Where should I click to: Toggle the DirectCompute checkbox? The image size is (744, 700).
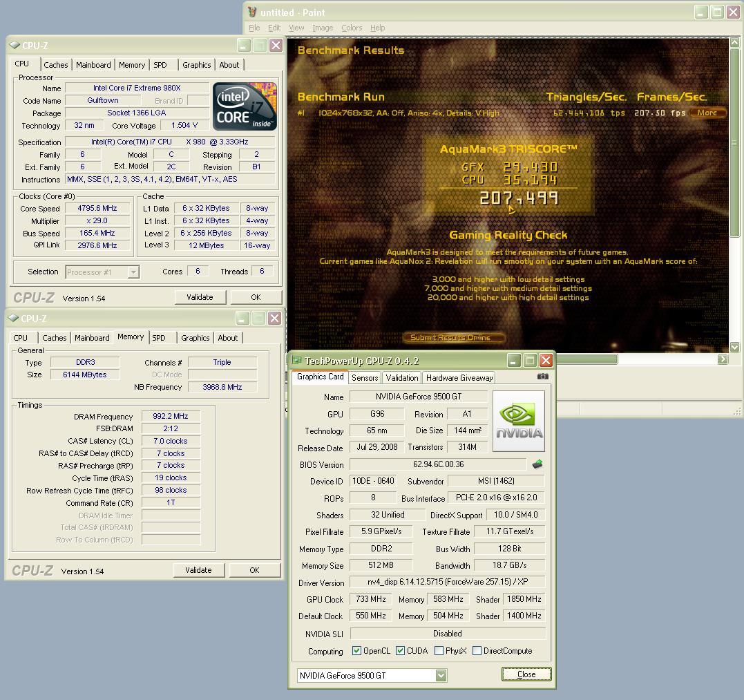coord(477,651)
